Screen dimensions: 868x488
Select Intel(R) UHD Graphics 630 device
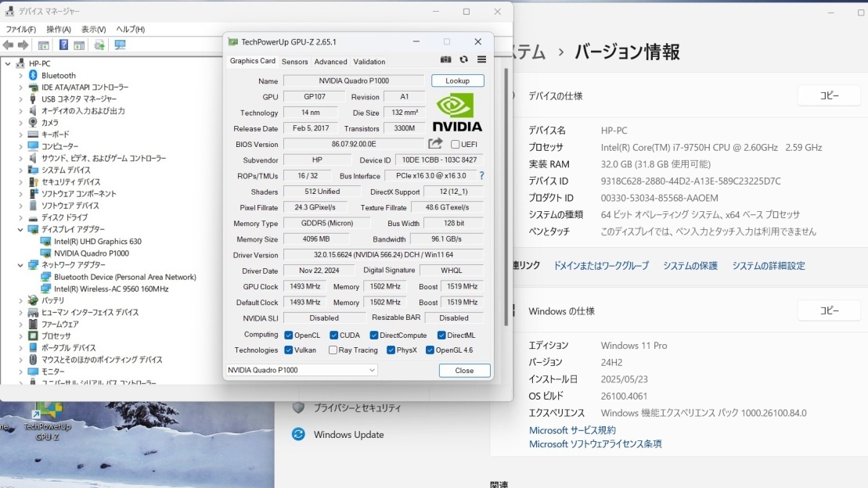pos(97,242)
